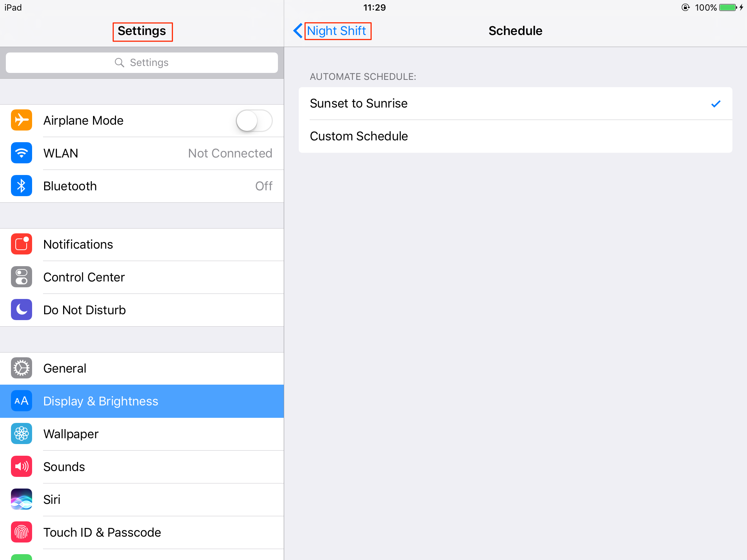Tap the Wallpaper flower icon

click(22, 433)
